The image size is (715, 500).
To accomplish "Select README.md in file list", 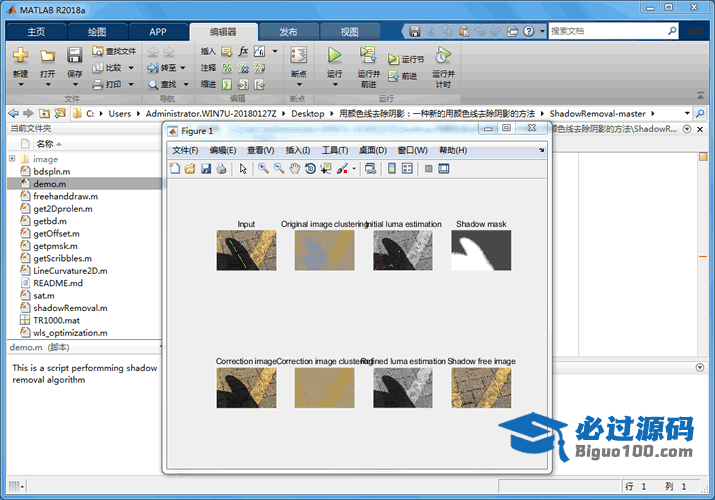I will (58, 283).
